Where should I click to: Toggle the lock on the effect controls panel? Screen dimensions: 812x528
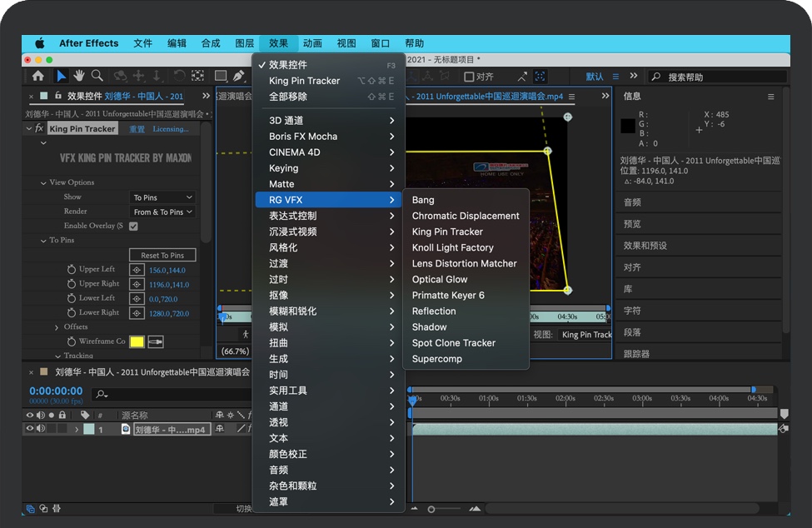coord(58,96)
